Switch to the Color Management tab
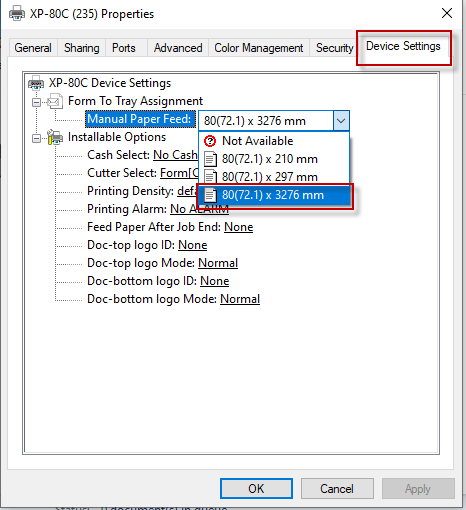Viewport: 466px width, 510px height. (x=259, y=48)
